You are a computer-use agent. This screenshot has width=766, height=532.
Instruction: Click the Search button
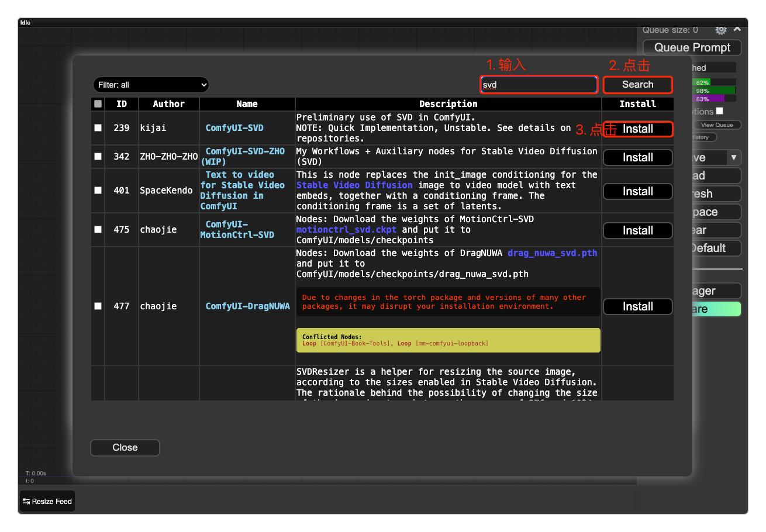(637, 85)
